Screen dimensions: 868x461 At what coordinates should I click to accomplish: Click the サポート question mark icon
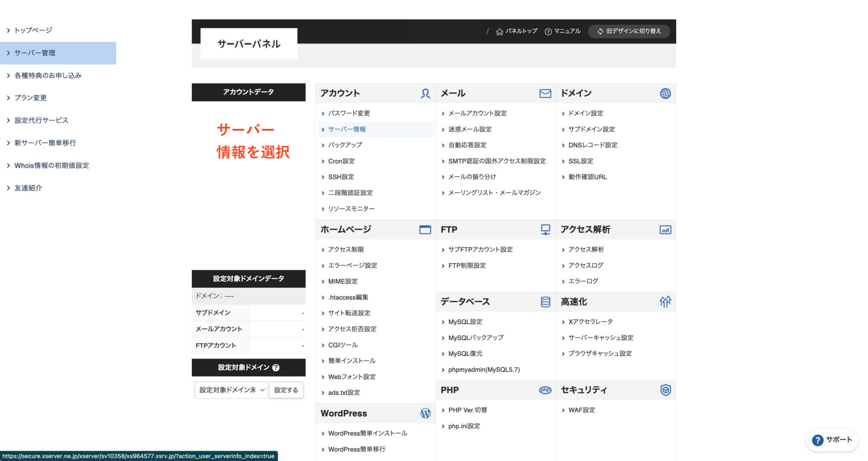point(818,440)
